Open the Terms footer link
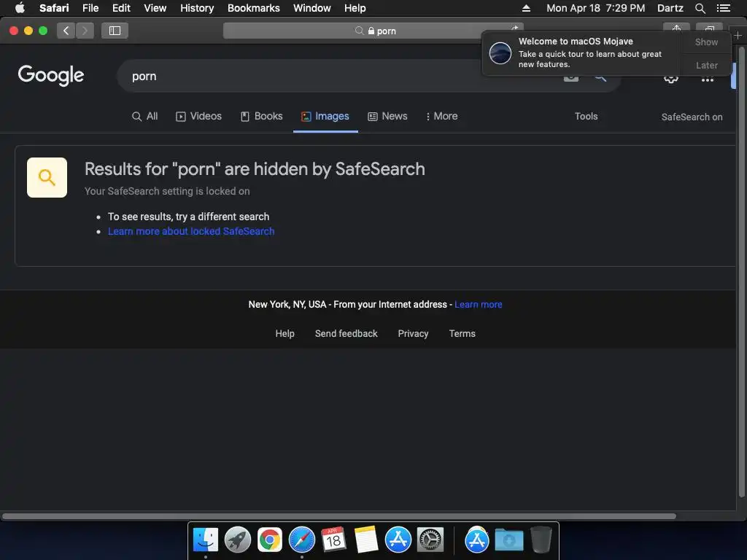The width and height of the screenshot is (747, 560). tap(462, 334)
